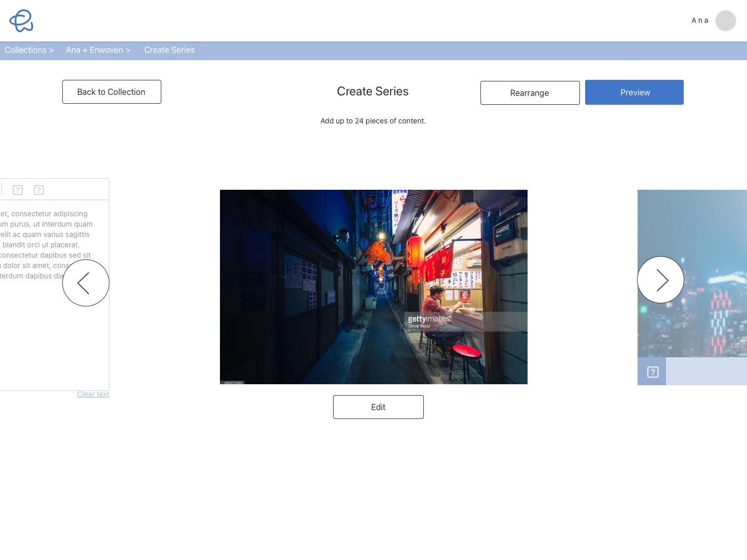Viewport: 747px width, 560px height.
Task: Click first question-mark icon in text card toolbar
Action: pyautogui.click(x=18, y=190)
